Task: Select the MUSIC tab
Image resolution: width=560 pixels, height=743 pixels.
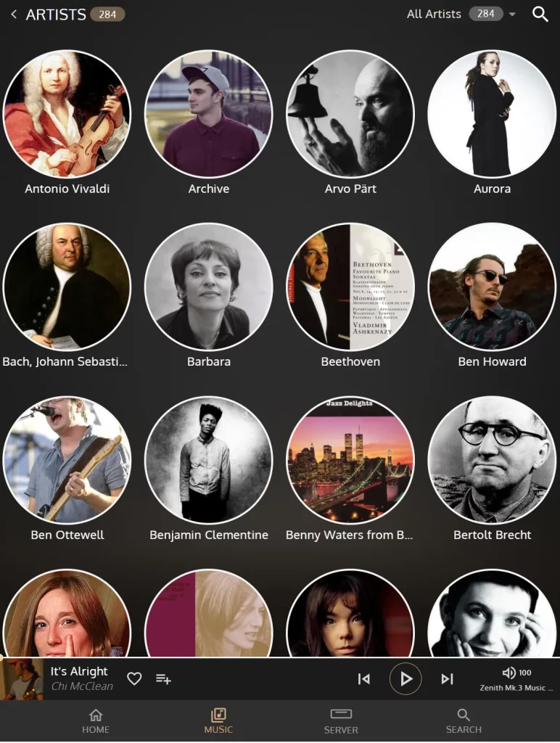Action: [218, 721]
